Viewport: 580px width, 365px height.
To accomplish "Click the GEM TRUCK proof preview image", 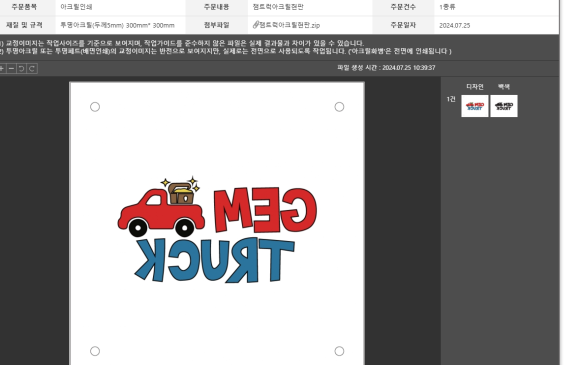I will tap(217, 223).
